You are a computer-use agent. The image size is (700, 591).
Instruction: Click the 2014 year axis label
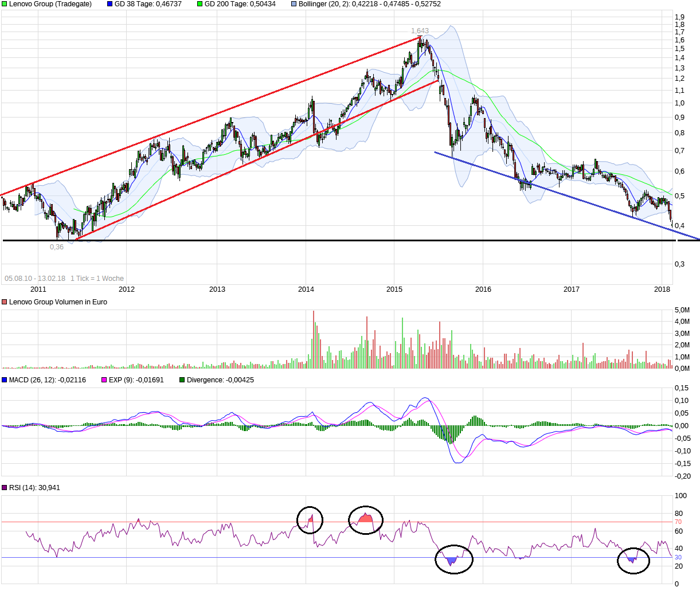(x=306, y=289)
